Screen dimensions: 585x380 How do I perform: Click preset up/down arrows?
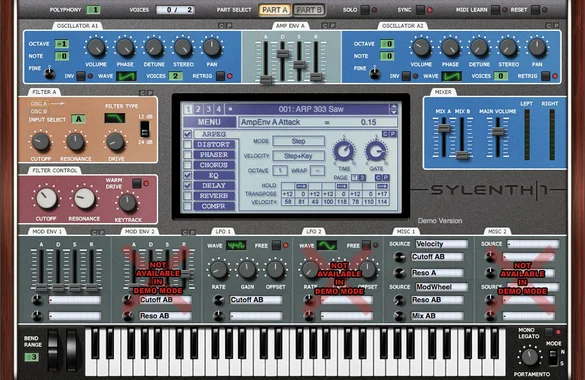[x=393, y=109]
